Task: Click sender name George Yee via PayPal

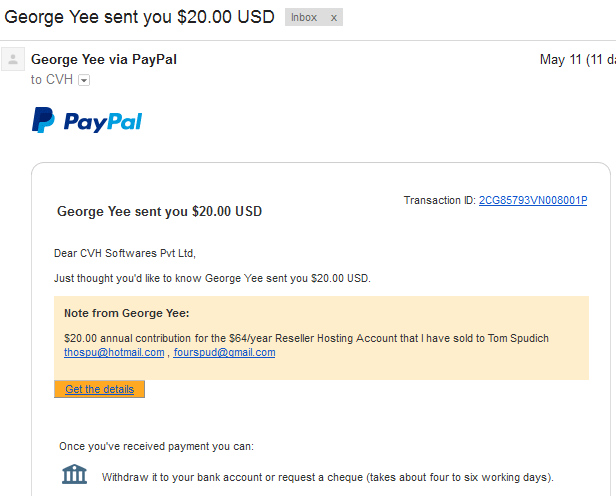Action: [x=104, y=59]
